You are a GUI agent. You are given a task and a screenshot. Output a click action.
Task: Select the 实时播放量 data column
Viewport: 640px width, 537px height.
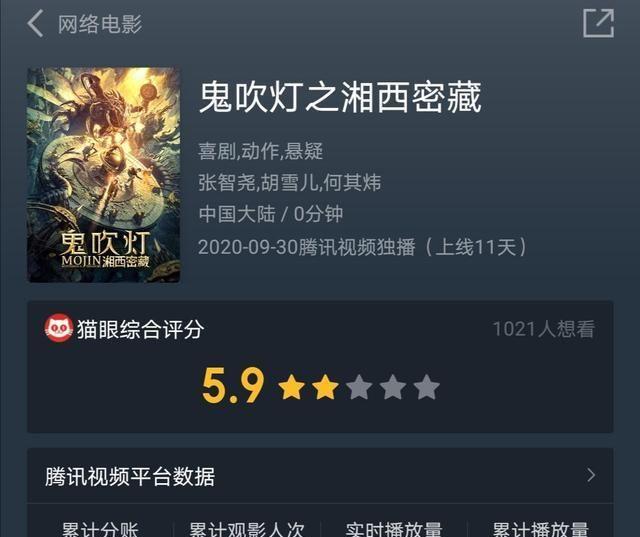pos(393,529)
